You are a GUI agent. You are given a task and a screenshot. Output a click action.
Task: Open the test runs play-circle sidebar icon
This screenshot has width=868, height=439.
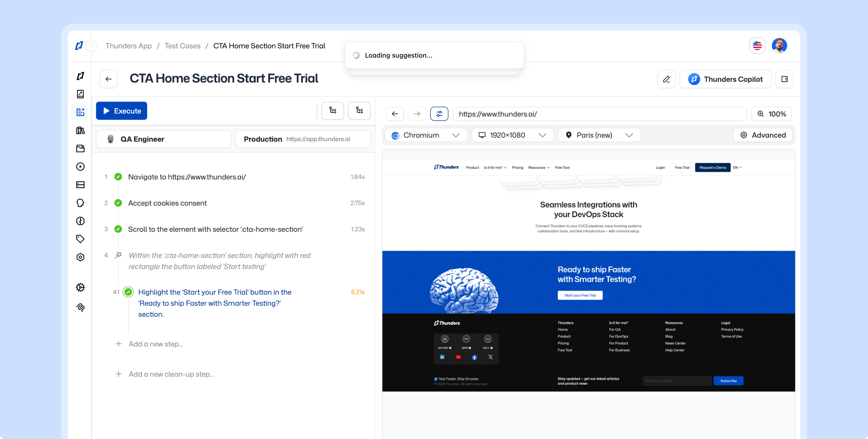(80, 167)
